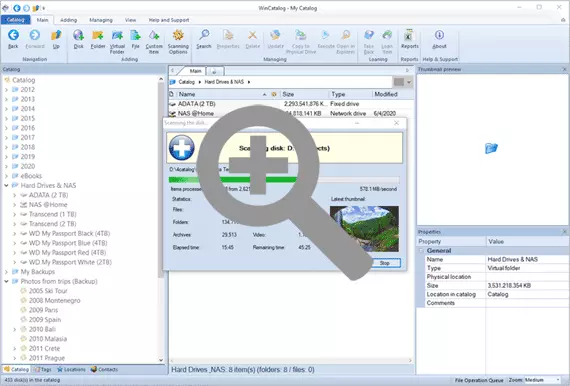Image resolution: width=570 pixels, height=386 pixels.
Task: Go up one level with Up icon
Action: tap(56, 35)
